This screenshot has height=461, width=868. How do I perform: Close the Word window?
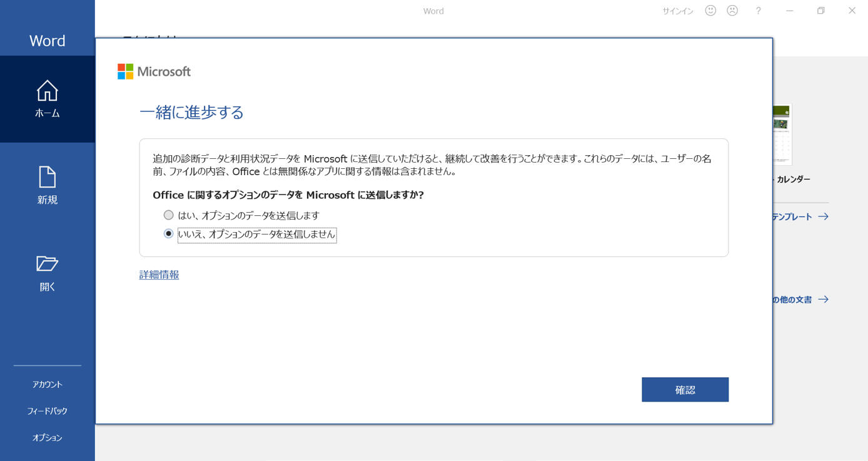852,11
